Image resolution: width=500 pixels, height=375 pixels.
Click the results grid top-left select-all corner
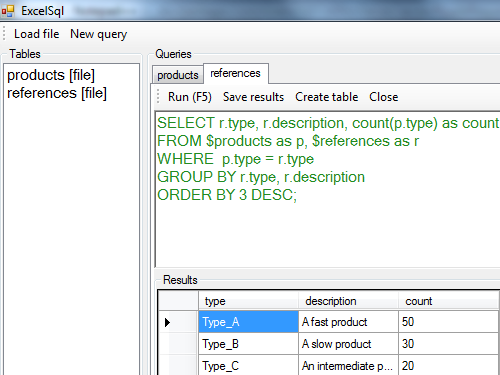pyautogui.click(x=178, y=301)
